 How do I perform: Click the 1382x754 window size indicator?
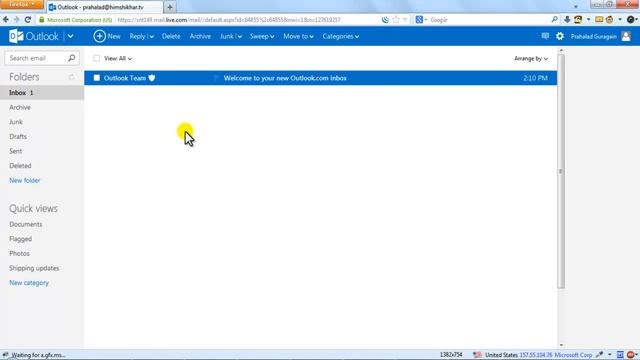[451, 355]
